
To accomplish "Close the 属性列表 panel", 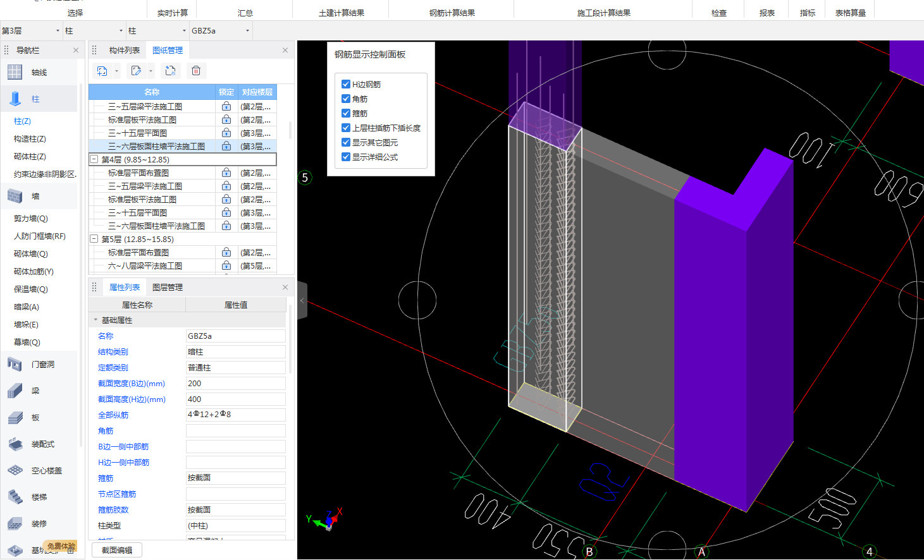I will [x=285, y=287].
